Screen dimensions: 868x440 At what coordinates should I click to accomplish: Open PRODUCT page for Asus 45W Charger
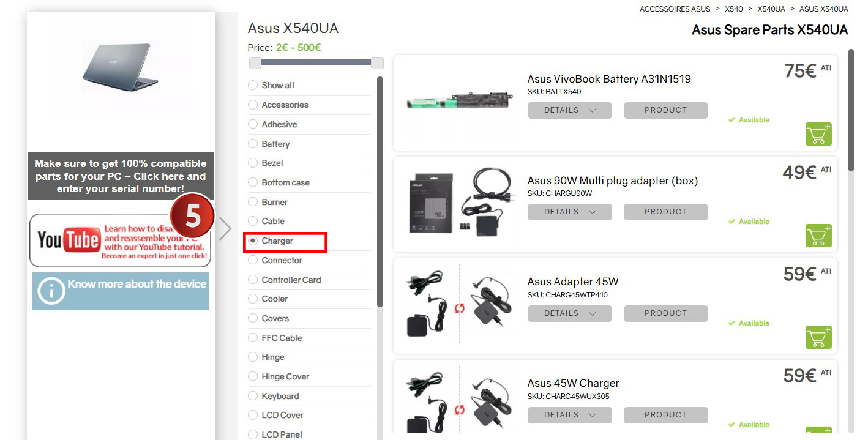(x=666, y=415)
